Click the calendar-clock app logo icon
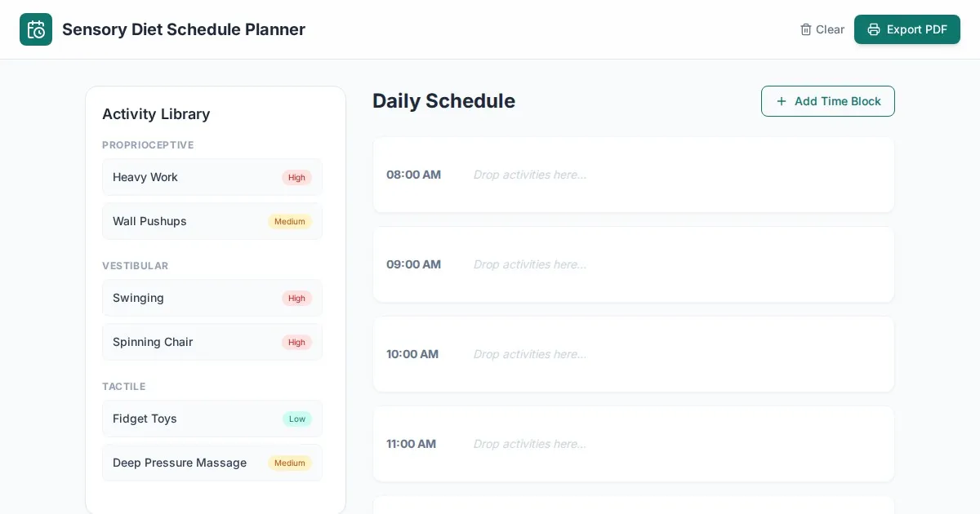Viewport: 980px width, 514px height. tap(36, 29)
